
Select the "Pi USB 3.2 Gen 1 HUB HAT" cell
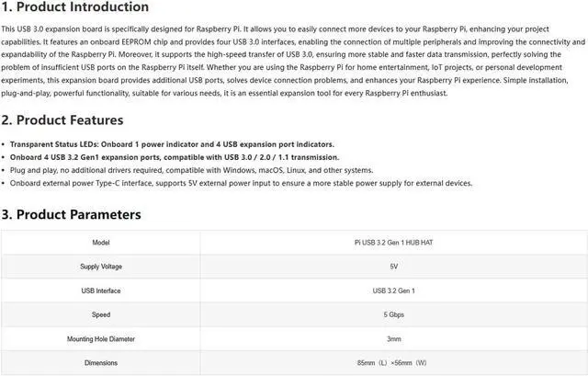coord(393,243)
